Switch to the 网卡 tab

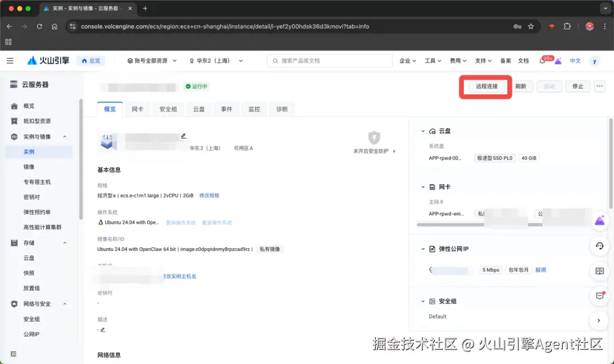pos(138,109)
